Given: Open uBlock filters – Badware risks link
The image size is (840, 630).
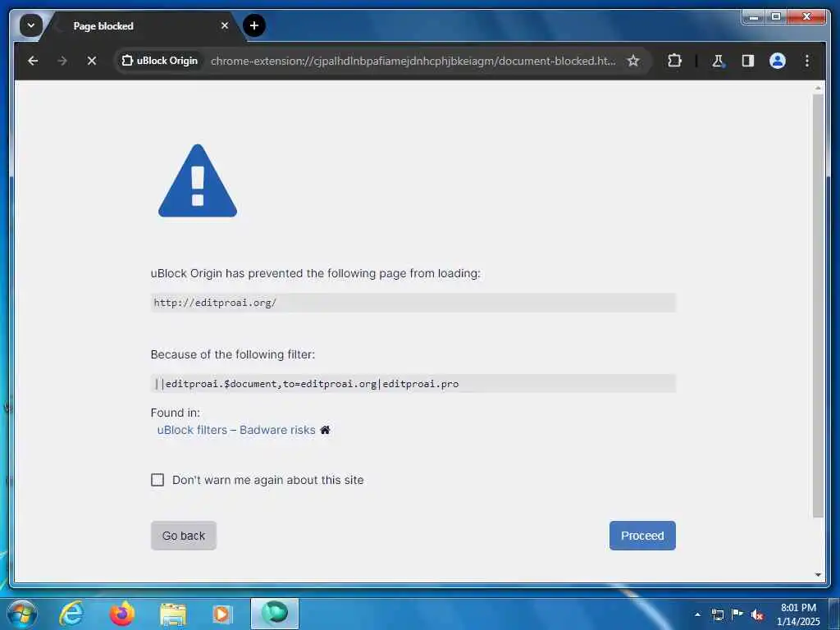Looking at the screenshot, I should [x=236, y=430].
